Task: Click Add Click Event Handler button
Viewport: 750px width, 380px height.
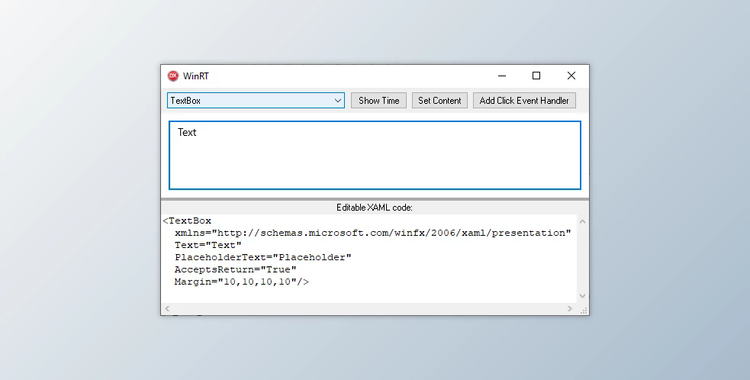Action: tap(524, 101)
